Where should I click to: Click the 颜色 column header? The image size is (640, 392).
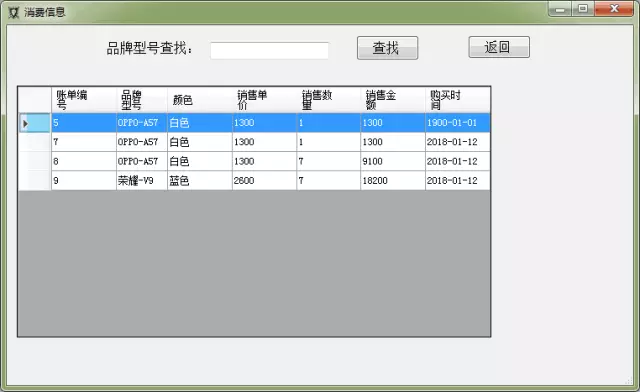[x=200, y=100]
